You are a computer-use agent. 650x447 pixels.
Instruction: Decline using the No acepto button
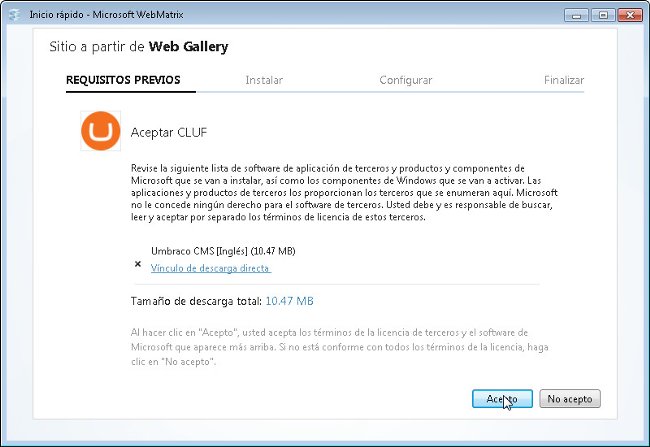[570, 399]
